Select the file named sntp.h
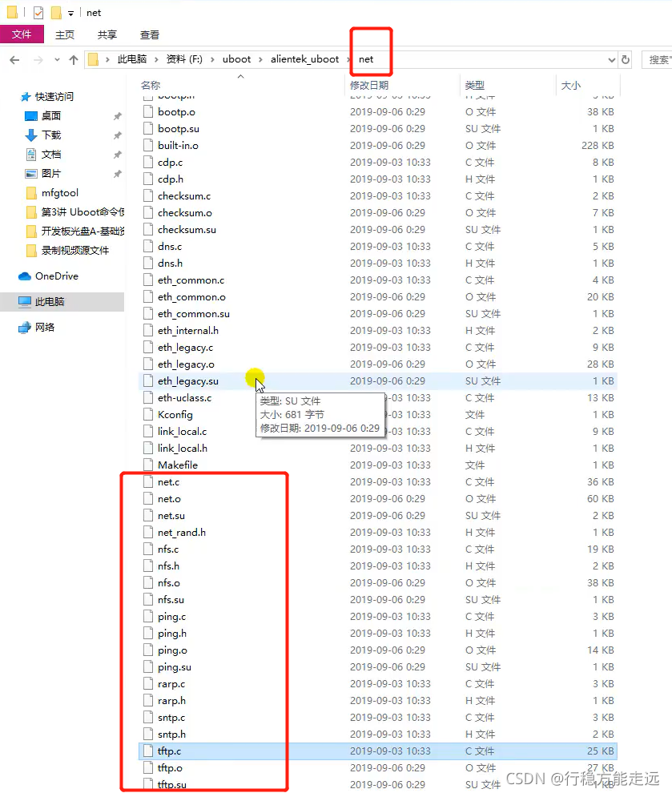The height and width of the screenshot is (793, 672). (x=171, y=735)
